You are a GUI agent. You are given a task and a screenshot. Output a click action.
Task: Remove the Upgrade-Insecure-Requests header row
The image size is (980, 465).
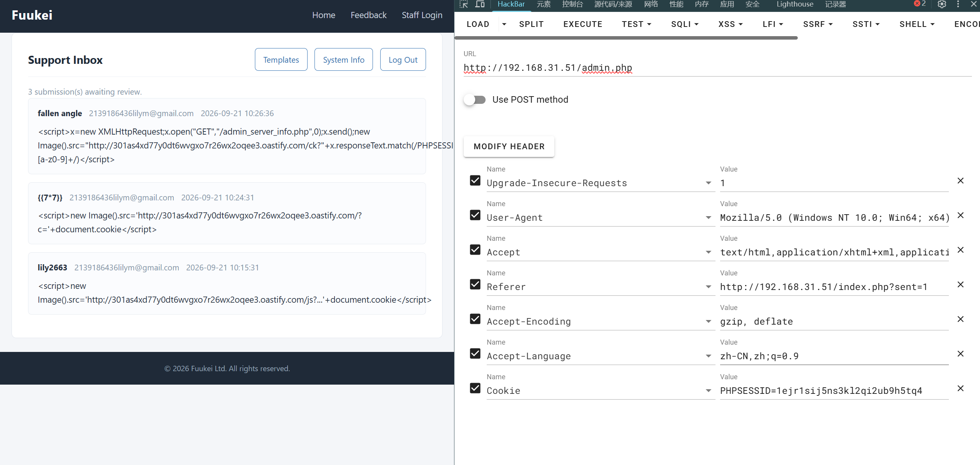pyautogui.click(x=960, y=181)
